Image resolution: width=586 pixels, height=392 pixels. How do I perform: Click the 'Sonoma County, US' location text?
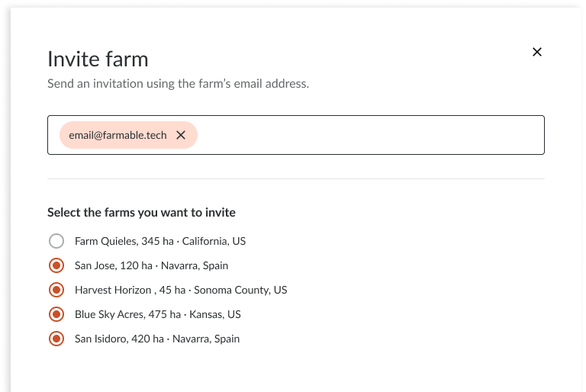tap(240, 290)
